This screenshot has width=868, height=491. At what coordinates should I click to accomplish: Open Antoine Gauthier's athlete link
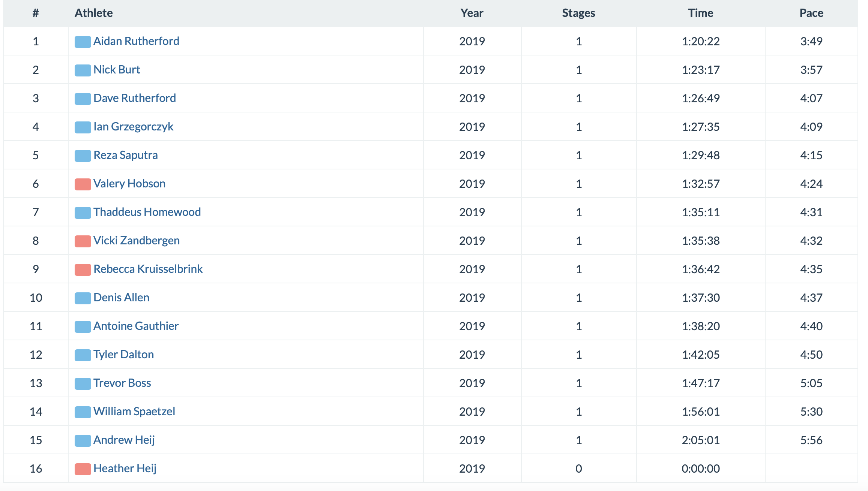(x=136, y=326)
